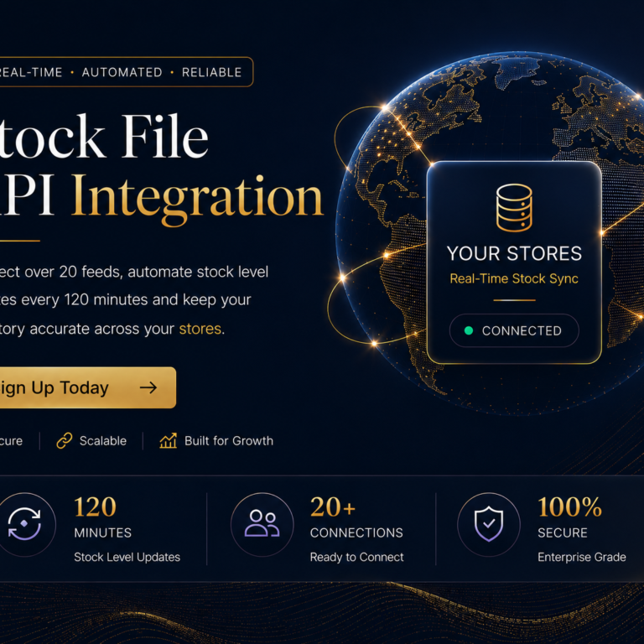
Task: Click the shield checkmark icon
Action: [489, 523]
